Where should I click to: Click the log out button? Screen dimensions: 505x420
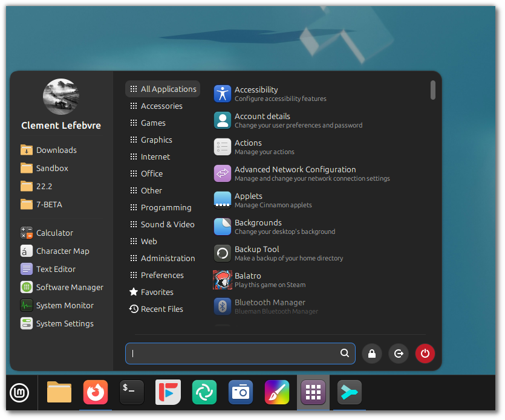[399, 354]
